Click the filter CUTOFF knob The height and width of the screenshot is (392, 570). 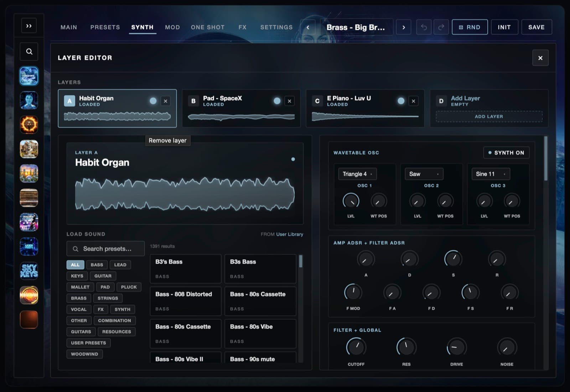point(356,347)
